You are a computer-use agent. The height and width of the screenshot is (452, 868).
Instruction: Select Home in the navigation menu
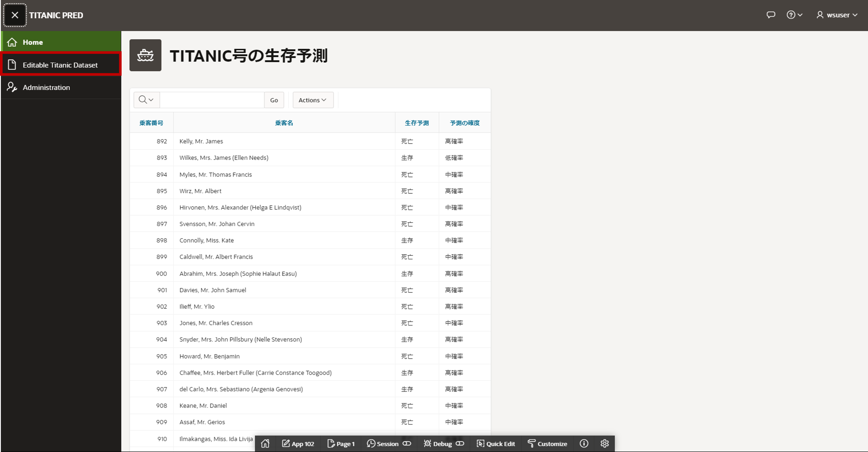pyautogui.click(x=33, y=42)
